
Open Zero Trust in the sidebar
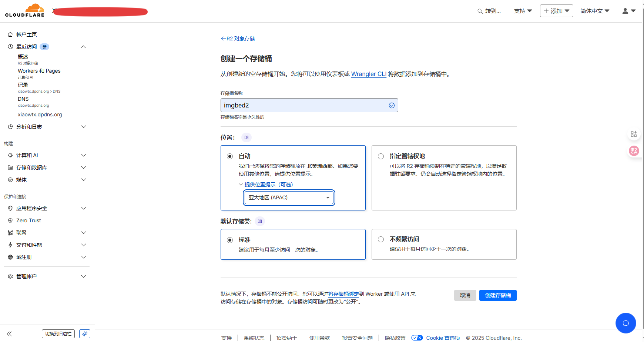point(28,220)
